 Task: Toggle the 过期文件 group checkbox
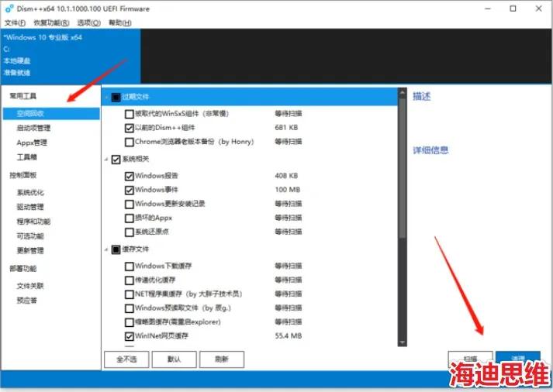(x=116, y=97)
